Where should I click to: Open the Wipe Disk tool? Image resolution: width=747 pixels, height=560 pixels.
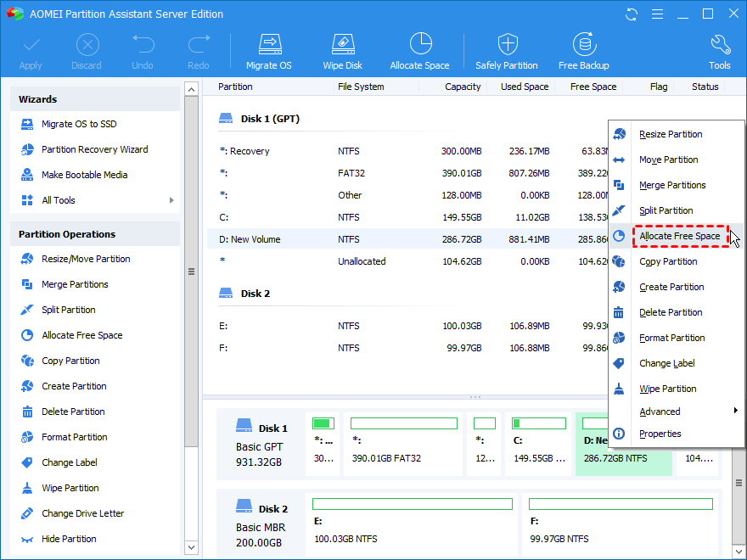[342, 51]
